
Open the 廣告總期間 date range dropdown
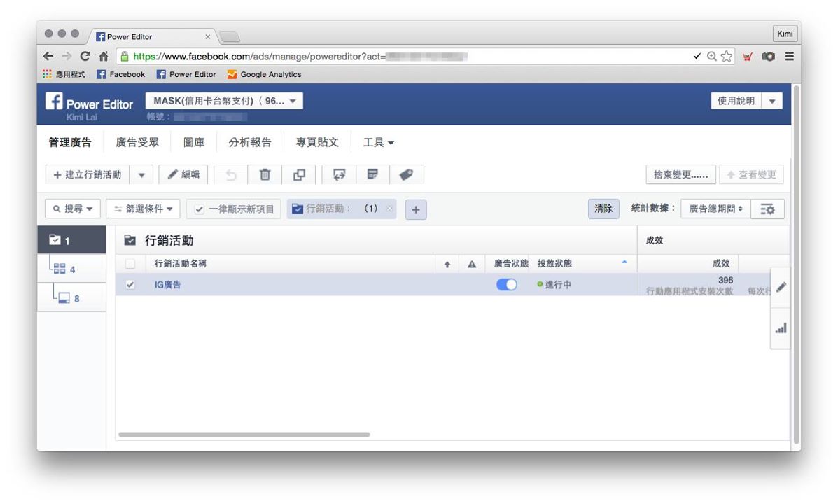click(715, 209)
